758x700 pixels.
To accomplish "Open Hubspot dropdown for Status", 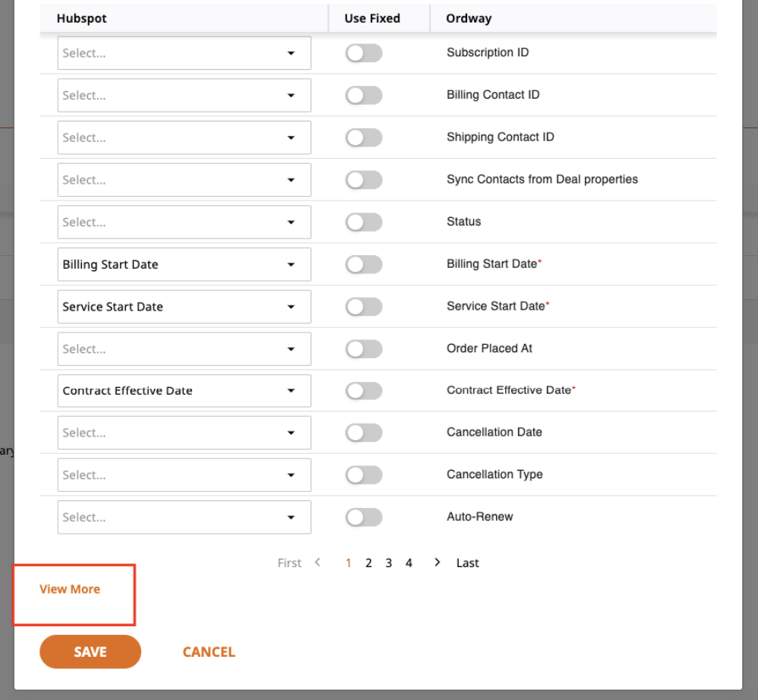I will [184, 222].
